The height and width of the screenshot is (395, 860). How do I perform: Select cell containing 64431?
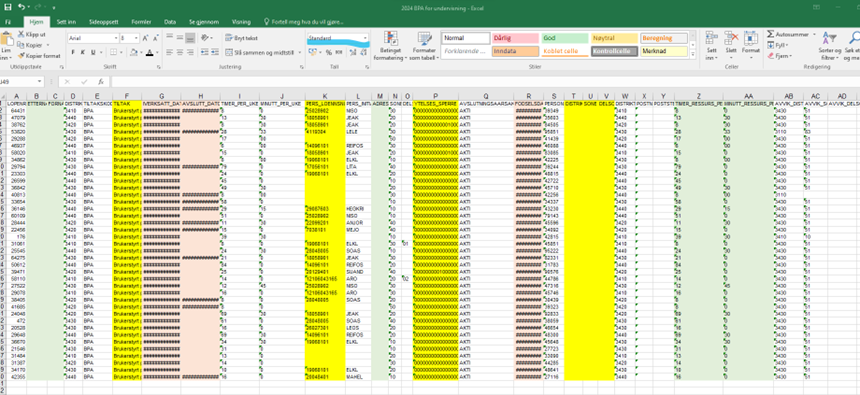pyautogui.click(x=18, y=110)
